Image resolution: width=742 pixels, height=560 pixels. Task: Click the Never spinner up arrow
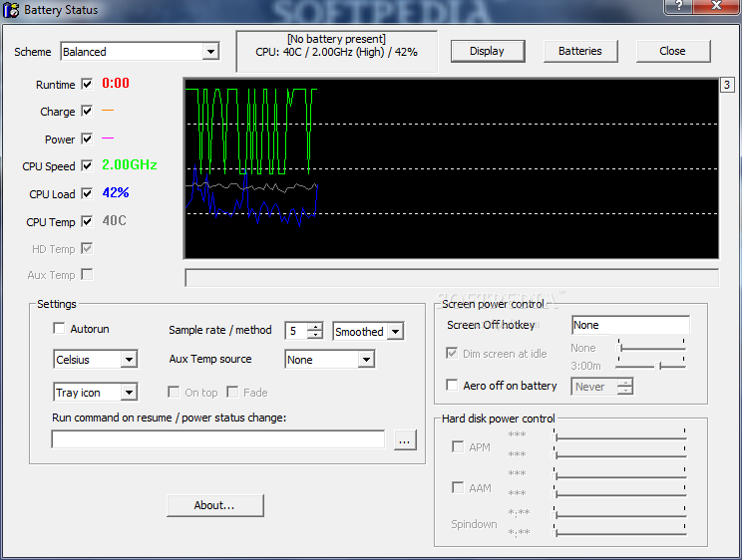point(624,383)
